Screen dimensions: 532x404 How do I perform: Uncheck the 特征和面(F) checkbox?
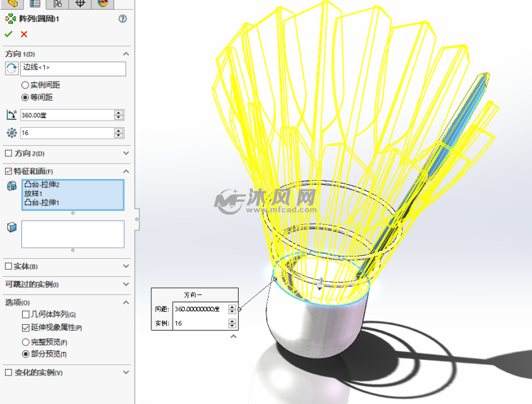pos(8,171)
